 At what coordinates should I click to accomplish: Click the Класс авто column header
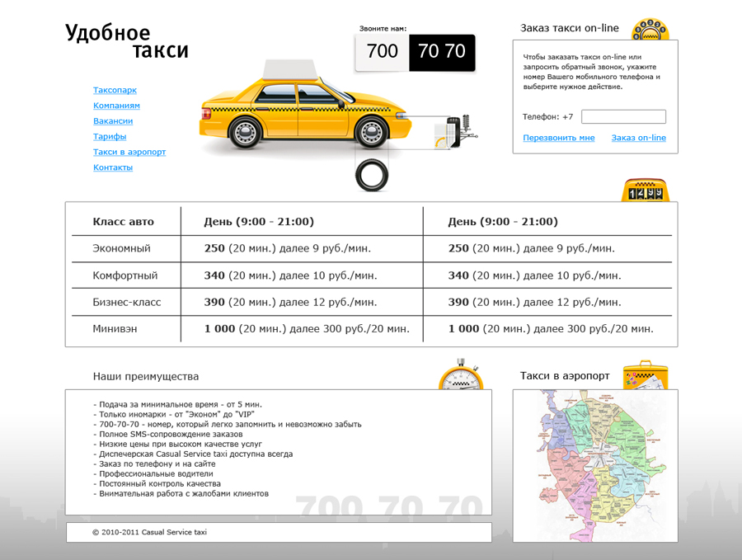[x=123, y=222]
